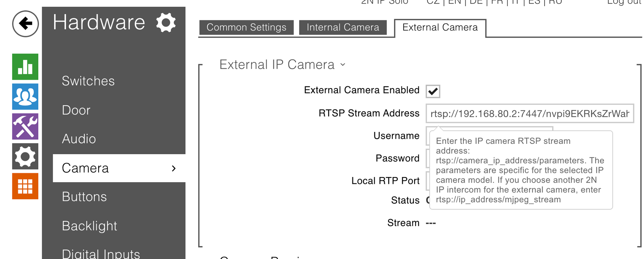The width and height of the screenshot is (644, 259).
Task: Open the blue Directory users icon
Action: click(x=25, y=96)
